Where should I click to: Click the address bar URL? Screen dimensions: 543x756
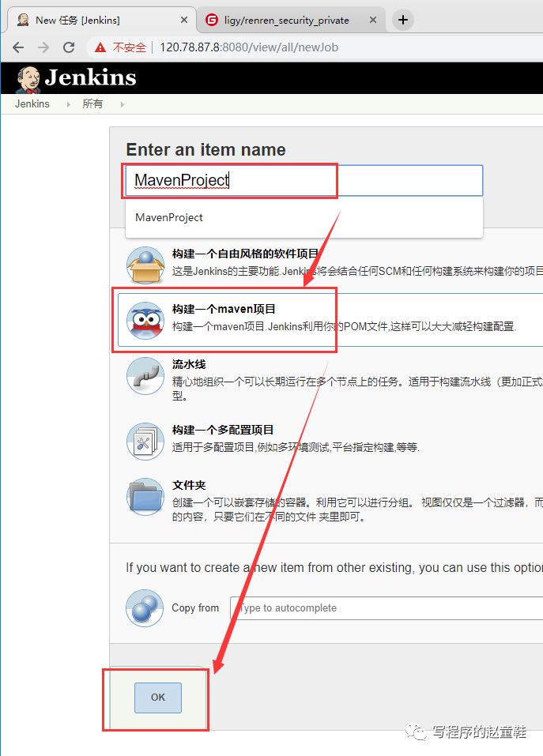[249, 47]
